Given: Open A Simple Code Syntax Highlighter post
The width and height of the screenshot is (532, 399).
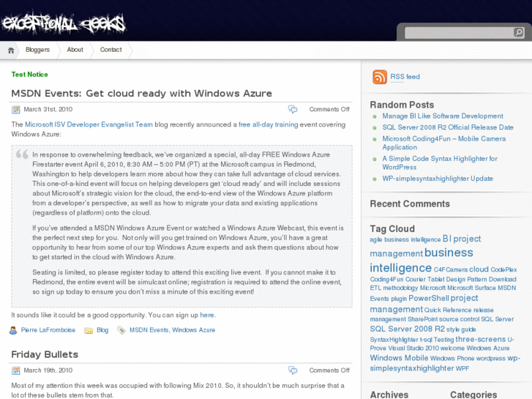Looking at the screenshot, I should coord(440,163).
